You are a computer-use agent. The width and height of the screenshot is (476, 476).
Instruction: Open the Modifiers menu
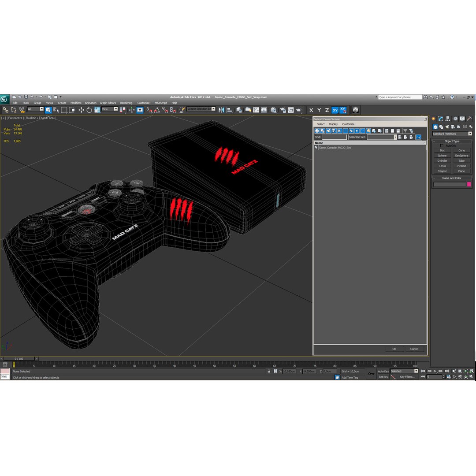76,103
